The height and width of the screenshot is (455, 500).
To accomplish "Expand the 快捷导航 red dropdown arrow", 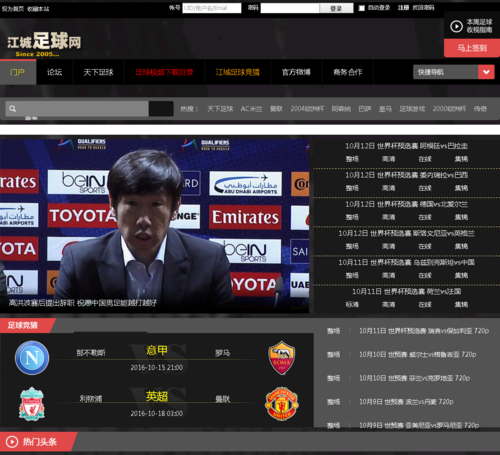I will click(486, 72).
